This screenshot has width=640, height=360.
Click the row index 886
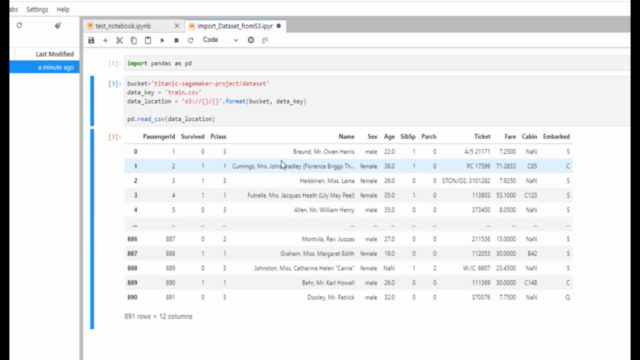point(132,239)
